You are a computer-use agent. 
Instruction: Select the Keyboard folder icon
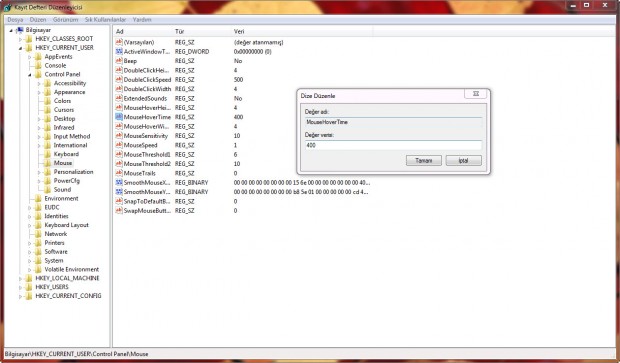click(47, 154)
